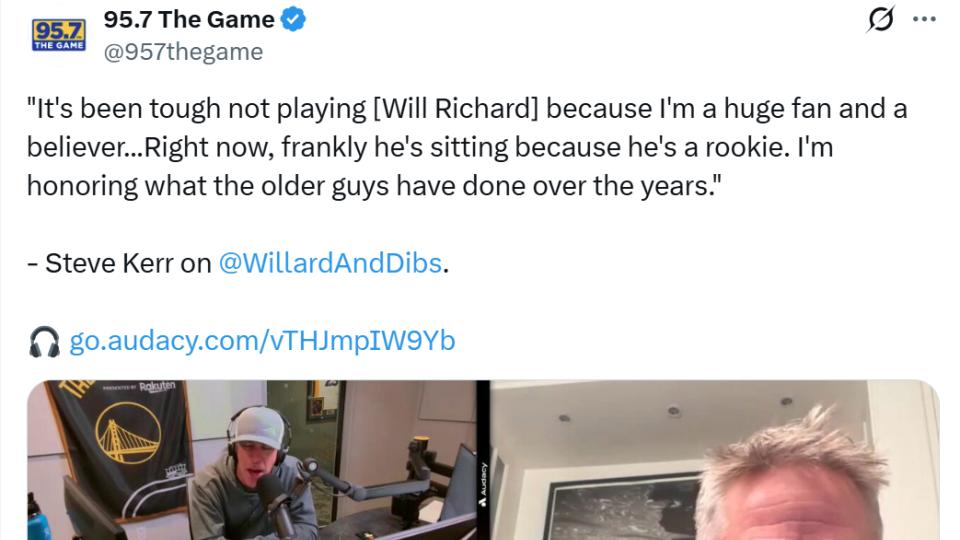Open the @WillardAndDibs mention
Screen dimensions: 960x540
330,263
